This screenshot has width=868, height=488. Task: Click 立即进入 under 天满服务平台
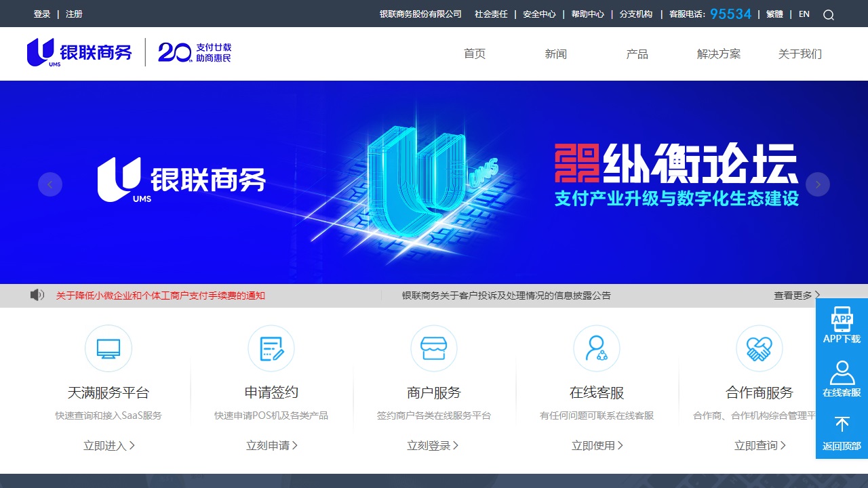(108, 445)
